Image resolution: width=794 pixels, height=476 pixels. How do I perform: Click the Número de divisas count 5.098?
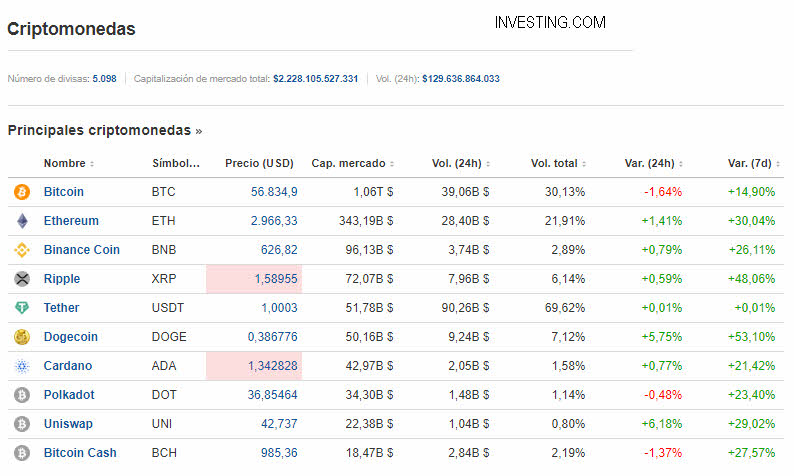pyautogui.click(x=104, y=78)
